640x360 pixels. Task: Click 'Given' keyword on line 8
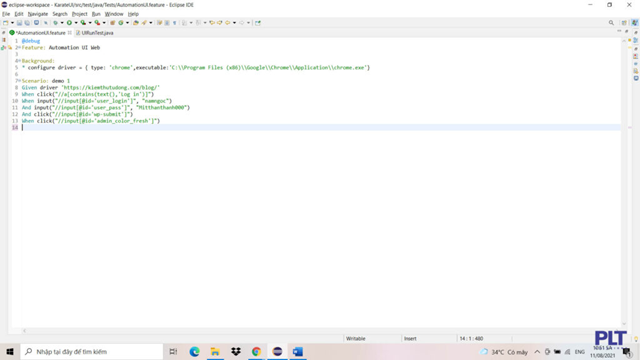tap(29, 87)
